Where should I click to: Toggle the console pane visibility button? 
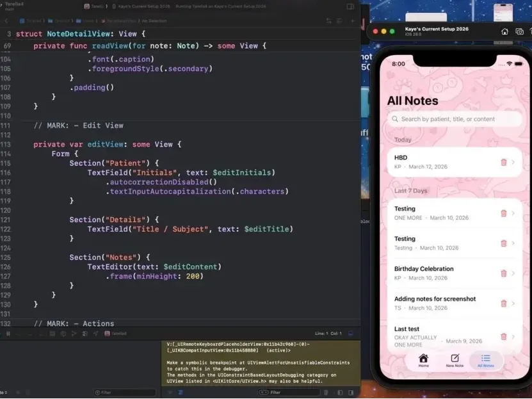[351, 393]
